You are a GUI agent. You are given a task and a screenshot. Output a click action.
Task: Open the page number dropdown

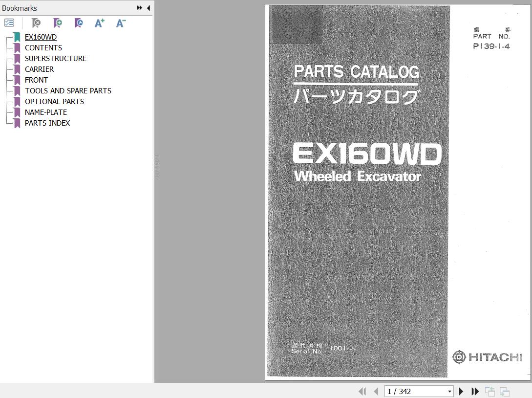449,391
